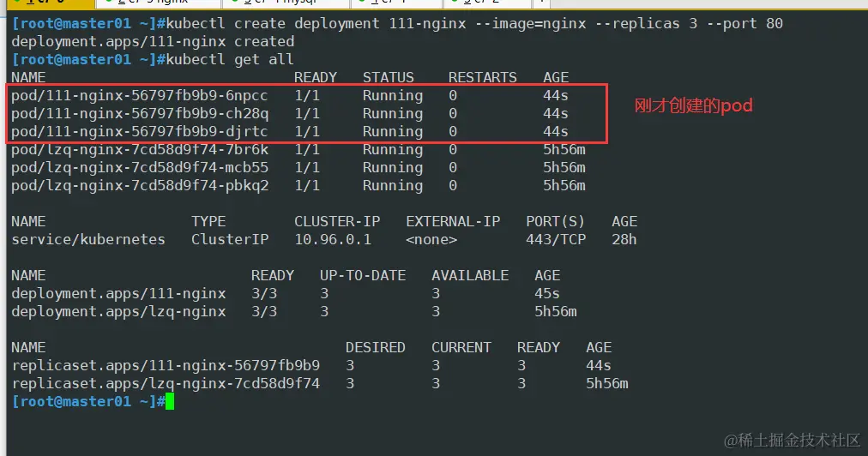Click Running status of the pbkq2 pod

pos(393,185)
